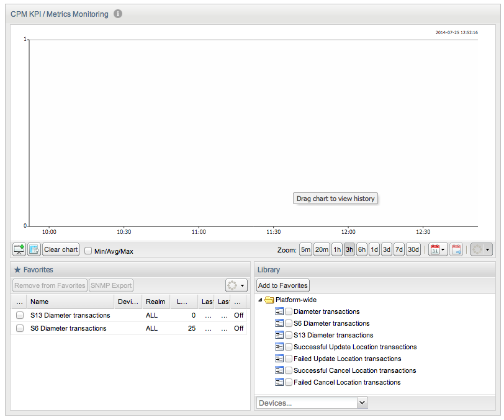
Task: Open the red calendar date picker icon
Action: coord(438,249)
